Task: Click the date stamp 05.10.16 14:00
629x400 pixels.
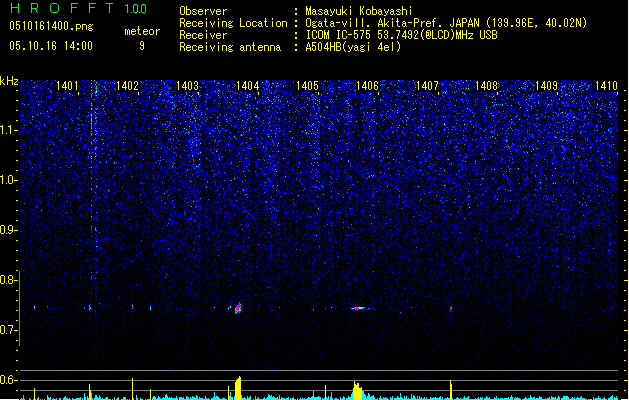Action: (x=51, y=46)
